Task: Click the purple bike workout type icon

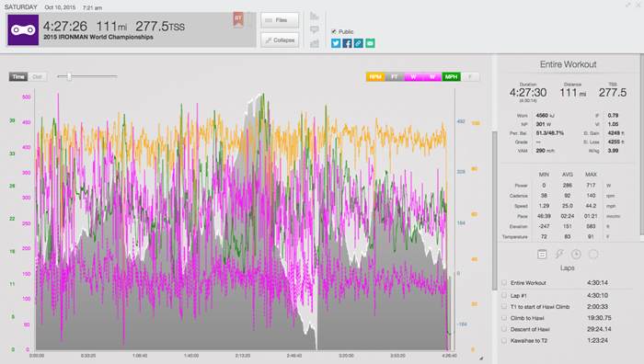Action: tap(23, 30)
